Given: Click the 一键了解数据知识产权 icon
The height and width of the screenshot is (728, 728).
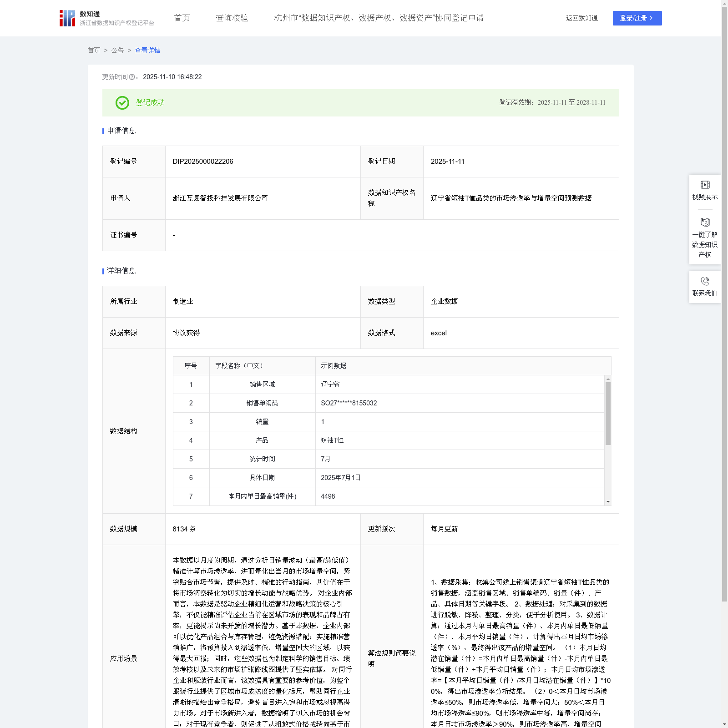Looking at the screenshot, I should tap(705, 222).
